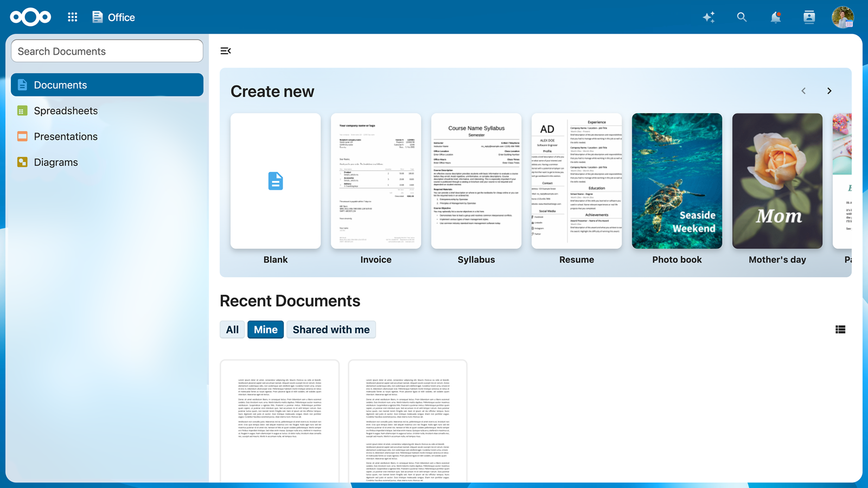Switch to list view
868x488 pixels.
click(840, 330)
